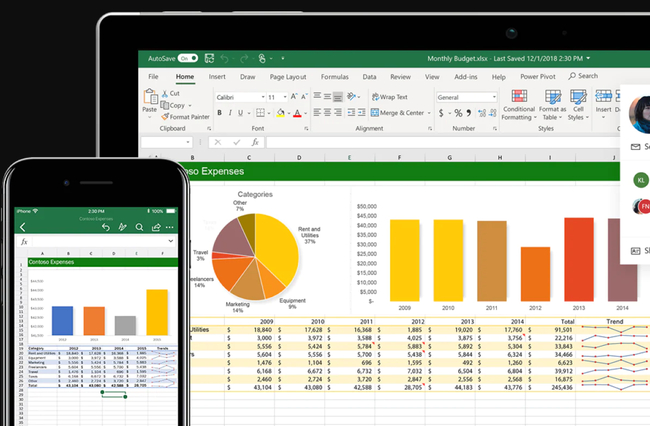Click the Increase Decimal icon

[482, 113]
